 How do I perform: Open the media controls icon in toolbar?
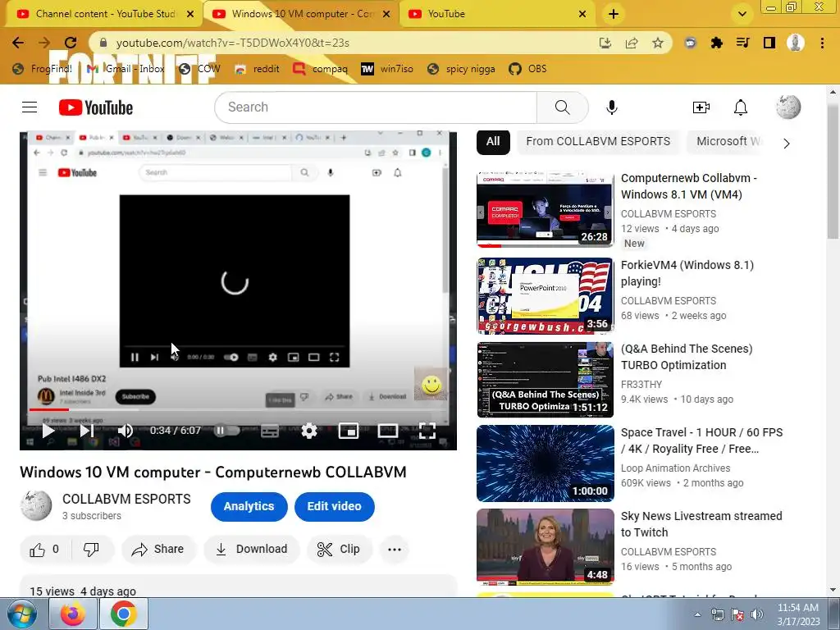tap(742, 43)
